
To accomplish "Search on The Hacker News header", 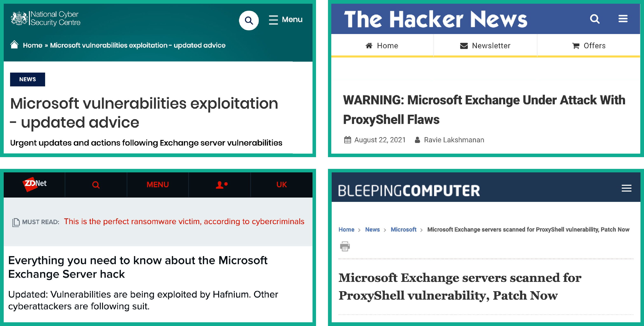I will point(595,19).
